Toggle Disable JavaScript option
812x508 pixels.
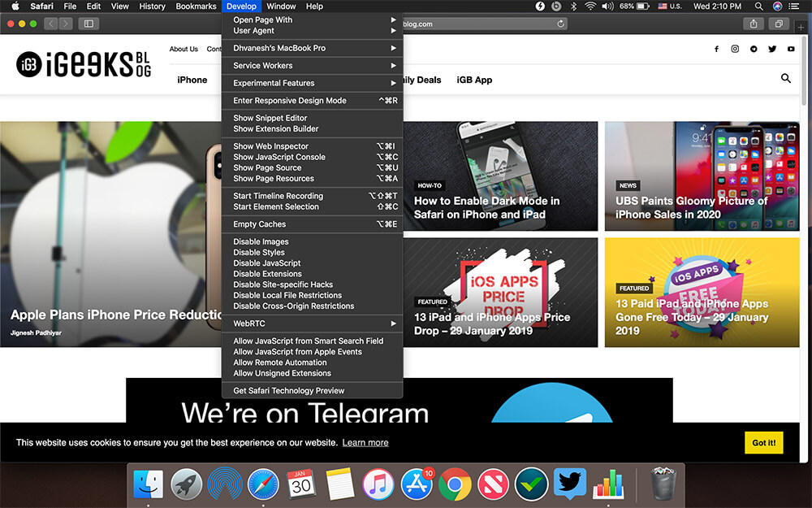click(313, 263)
